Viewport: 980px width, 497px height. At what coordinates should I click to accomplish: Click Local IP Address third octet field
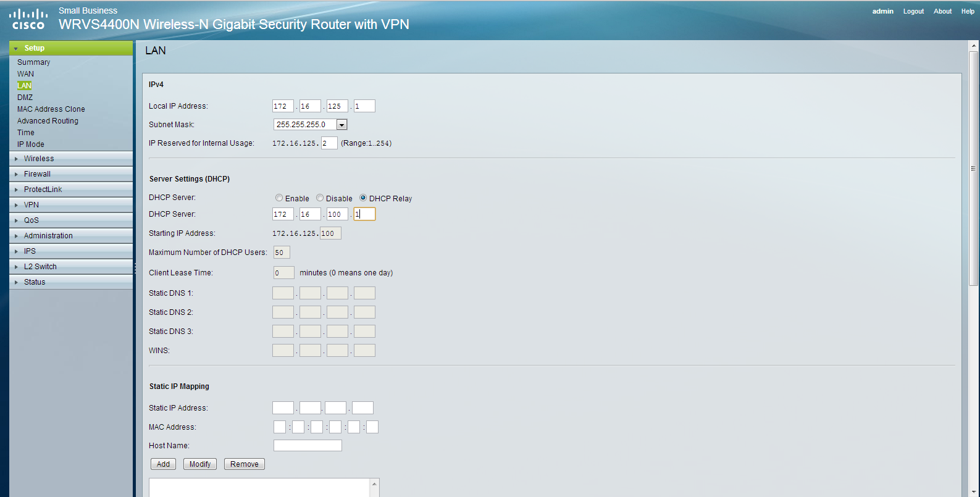[x=337, y=106]
